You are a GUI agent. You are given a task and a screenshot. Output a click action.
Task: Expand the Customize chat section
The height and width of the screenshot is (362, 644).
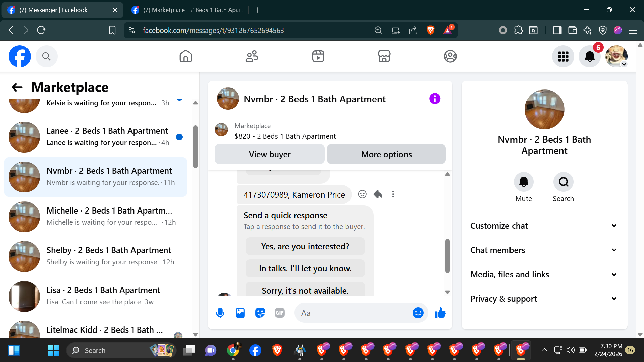(x=544, y=226)
